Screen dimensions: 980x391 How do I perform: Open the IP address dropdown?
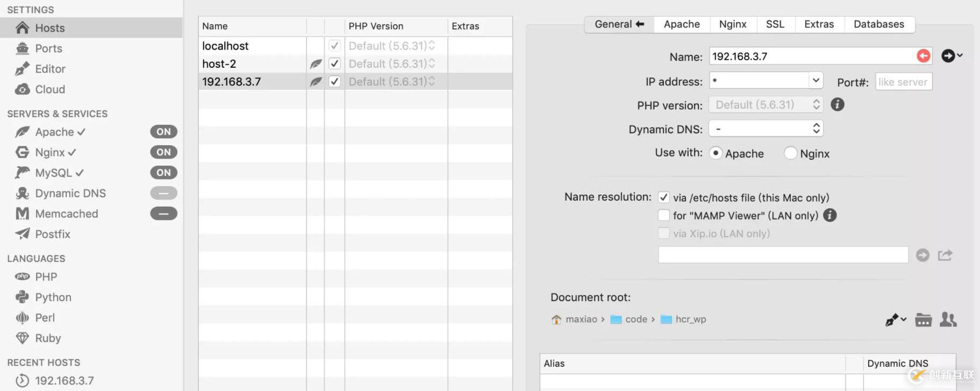[816, 81]
